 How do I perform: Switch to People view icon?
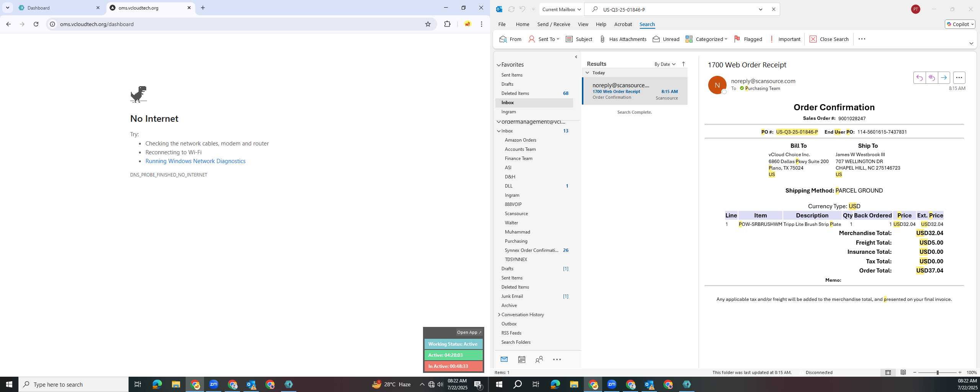pyautogui.click(x=539, y=359)
